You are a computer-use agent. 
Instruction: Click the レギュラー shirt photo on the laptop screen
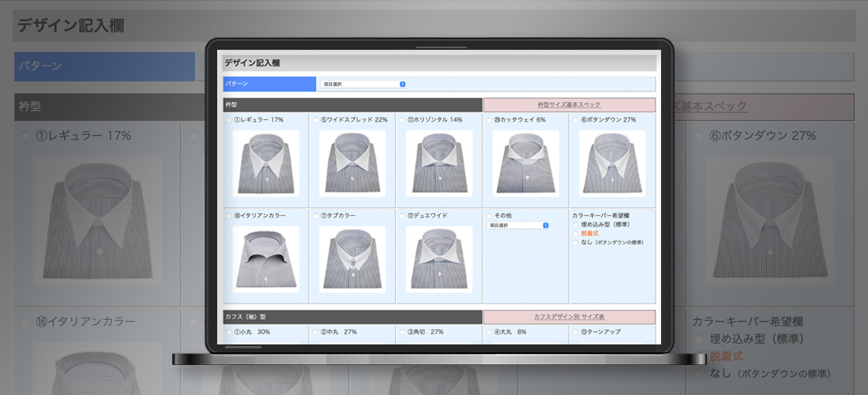(x=265, y=164)
